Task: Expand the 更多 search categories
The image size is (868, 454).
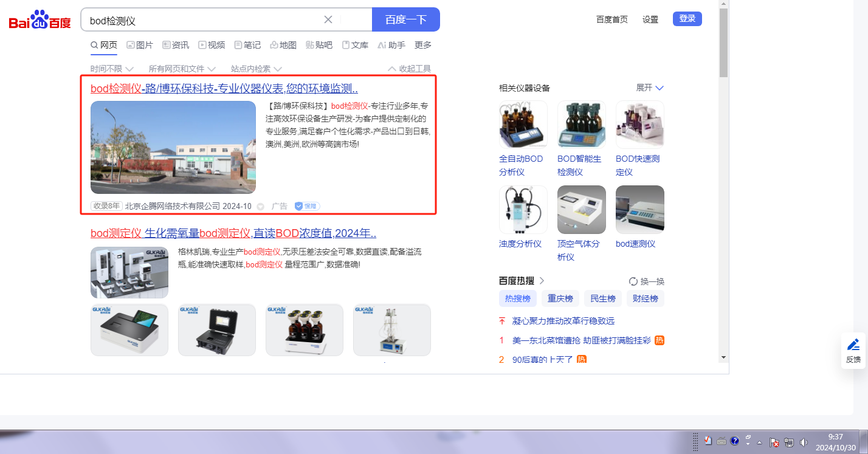Action: [423, 45]
